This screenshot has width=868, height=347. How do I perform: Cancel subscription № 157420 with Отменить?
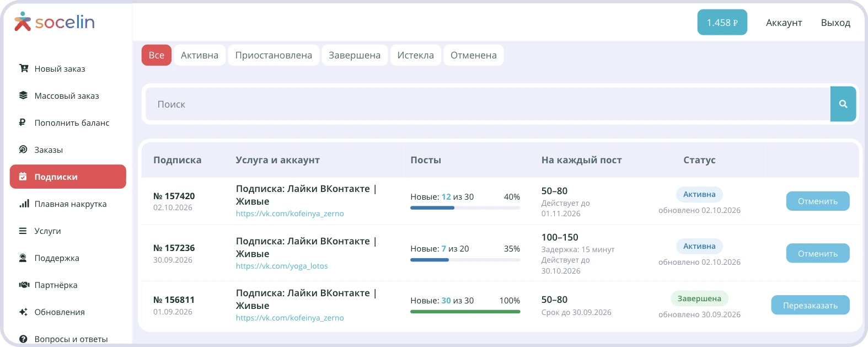coord(818,201)
